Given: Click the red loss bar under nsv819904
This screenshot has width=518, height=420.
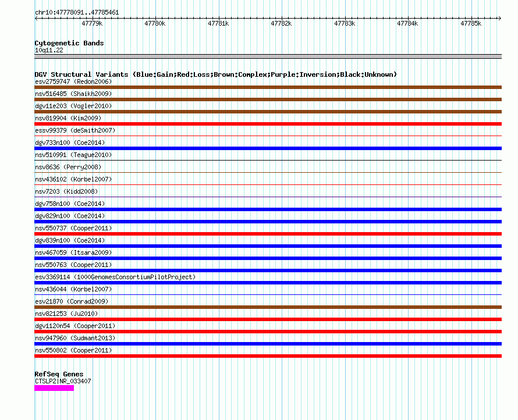Looking at the screenshot, I should click(268, 124).
